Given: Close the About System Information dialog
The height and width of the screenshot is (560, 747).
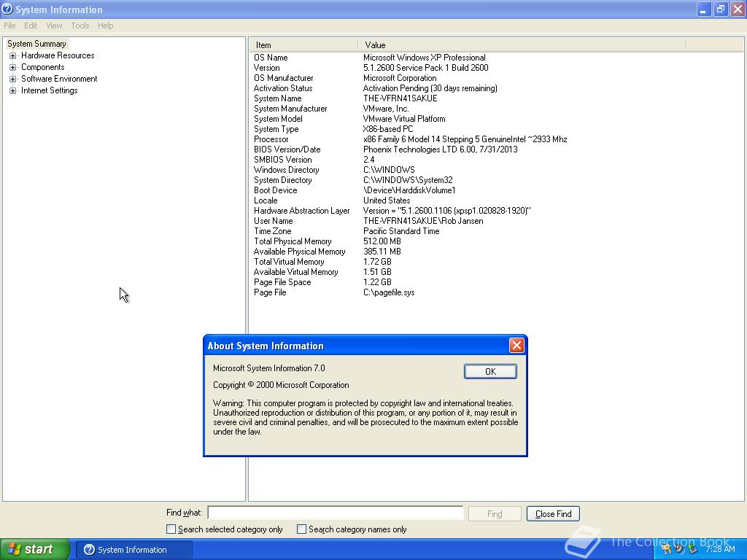Looking at the screenshot, I should [x=516, y=345].
